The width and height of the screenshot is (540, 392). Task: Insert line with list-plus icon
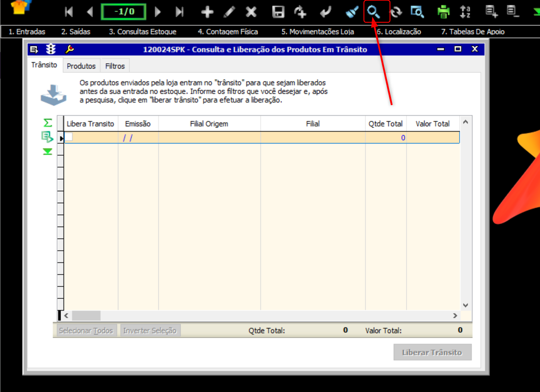click(x=492, y=11)
